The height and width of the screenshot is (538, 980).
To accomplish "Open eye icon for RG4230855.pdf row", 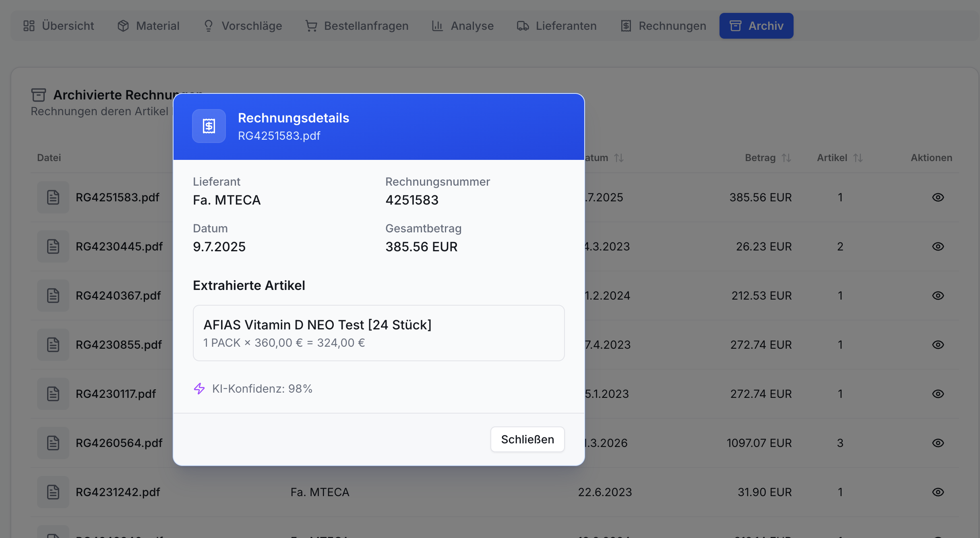I will click(x=938, y=345).
